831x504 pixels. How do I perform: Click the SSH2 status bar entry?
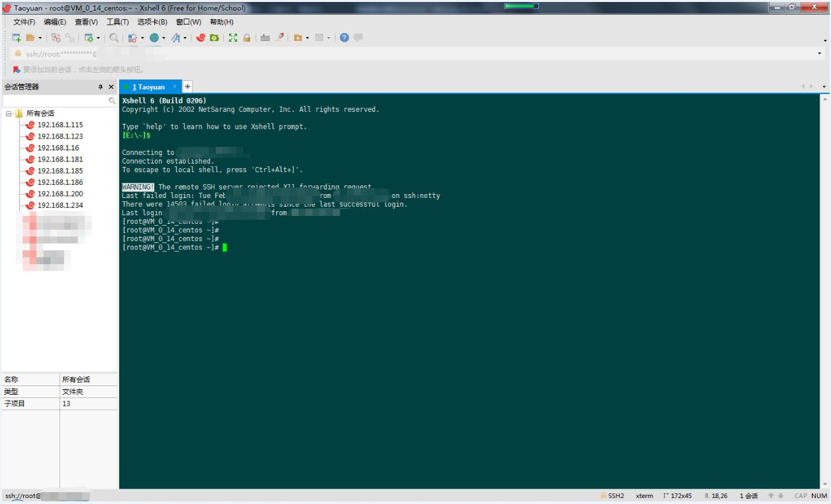[612, 495]
